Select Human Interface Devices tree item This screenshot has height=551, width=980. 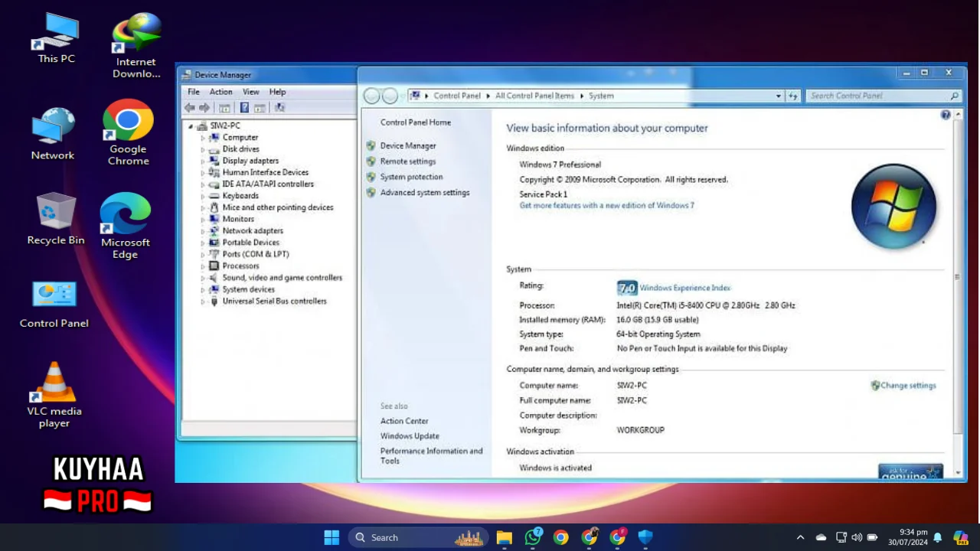click(265, 172)
